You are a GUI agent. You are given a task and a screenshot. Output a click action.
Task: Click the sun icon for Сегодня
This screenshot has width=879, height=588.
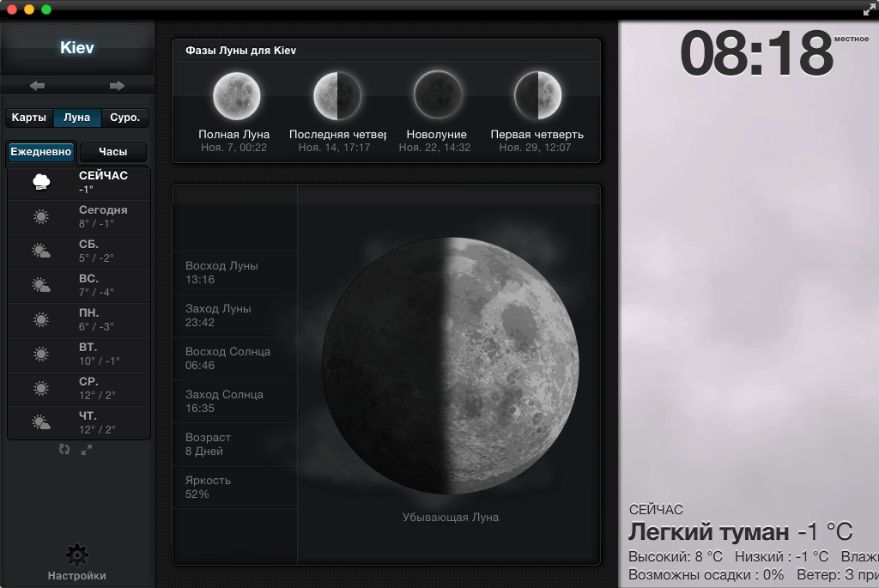(x=41, y=217)
